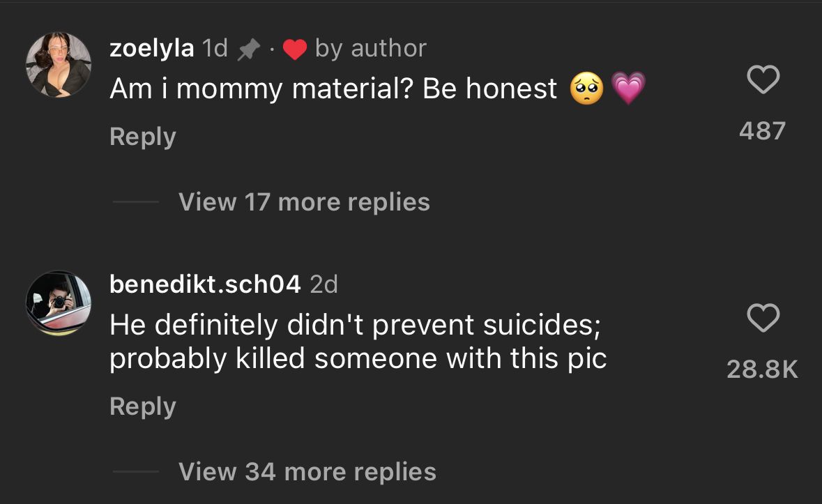The width and height of the screenshot is (822, 504).
Task: Click the 1d timestamp on zoelyla's comment
Action: tap(214, 48)
